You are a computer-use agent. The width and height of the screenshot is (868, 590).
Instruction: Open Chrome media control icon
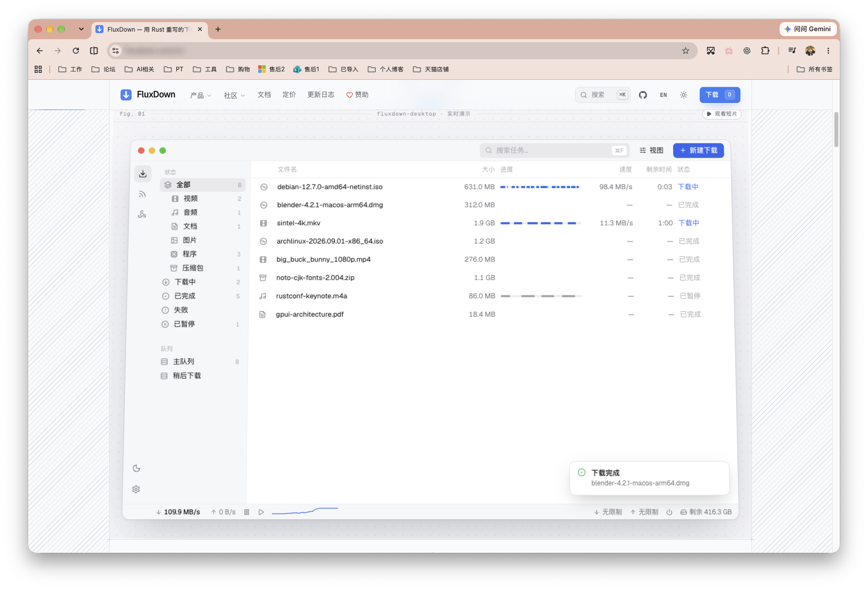792,51
